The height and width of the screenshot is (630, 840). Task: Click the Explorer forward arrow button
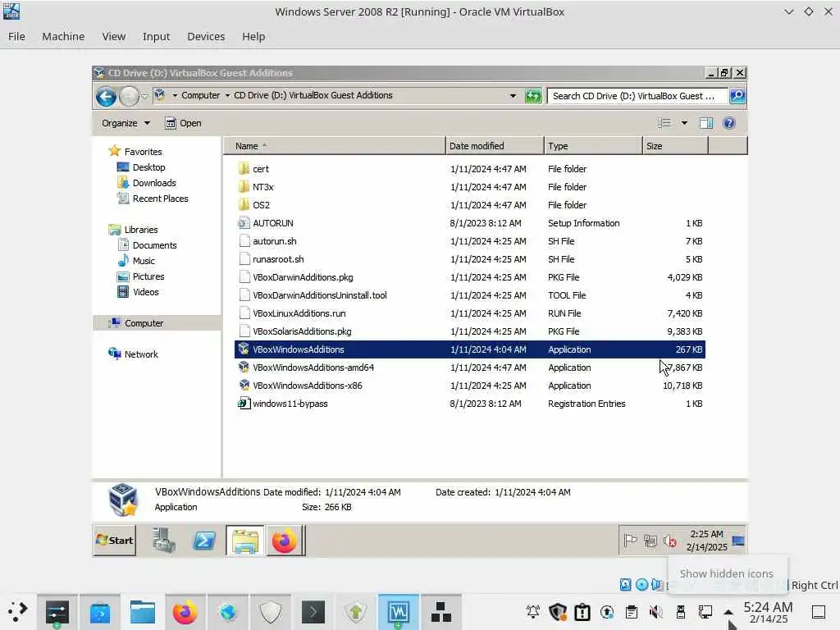(x=129, y=97)
